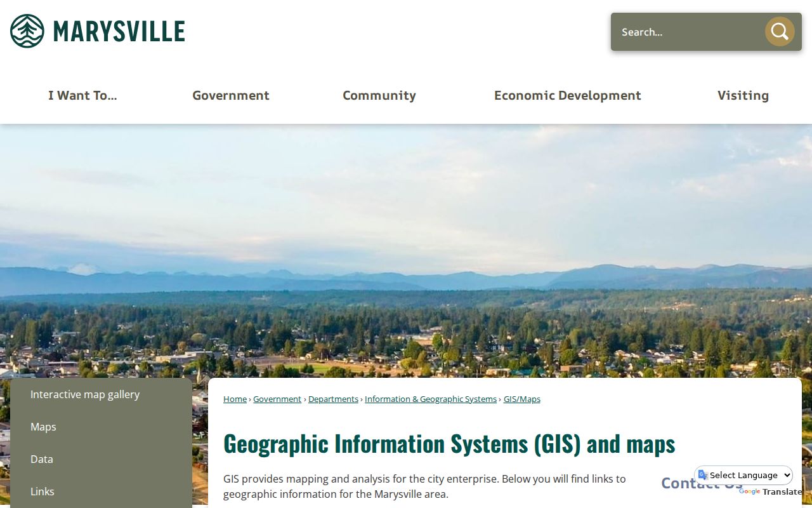This screenshot has height=508, width=812.
Task: Open Information & Geographic Systems breadcrumb
Action: (x=431, y=399)
